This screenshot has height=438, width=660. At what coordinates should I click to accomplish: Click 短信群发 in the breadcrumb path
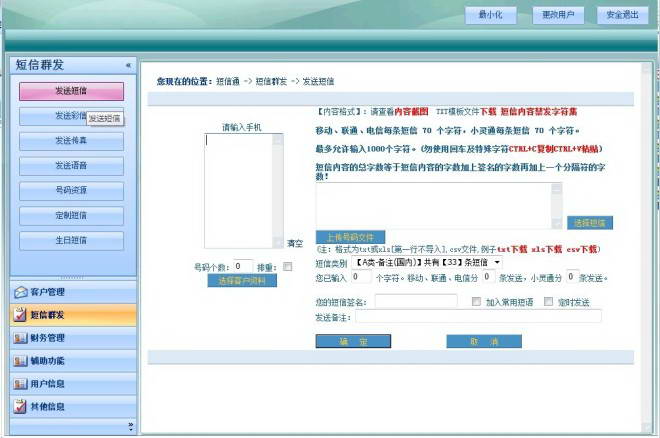click(271, 82)
